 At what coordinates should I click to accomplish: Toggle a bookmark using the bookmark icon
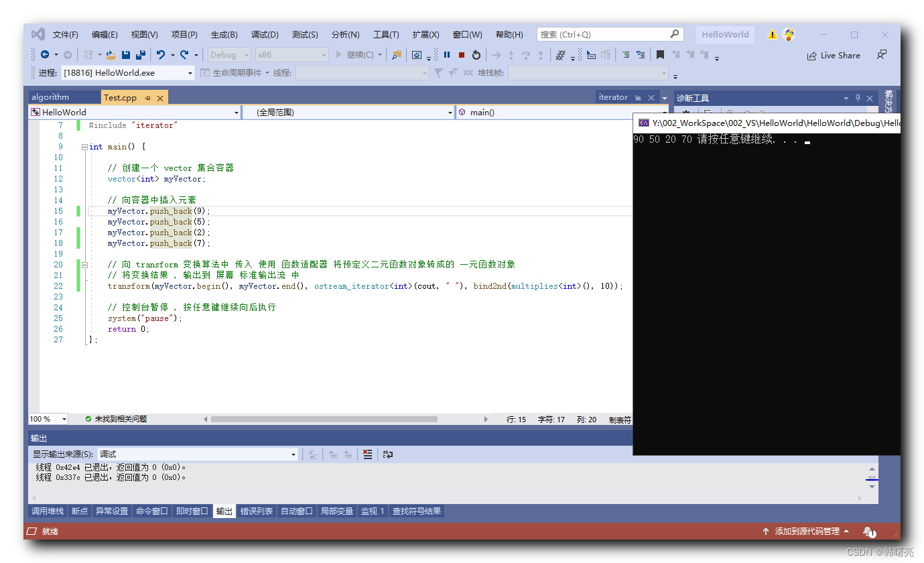pyautogui.click(x=661, y=54)
